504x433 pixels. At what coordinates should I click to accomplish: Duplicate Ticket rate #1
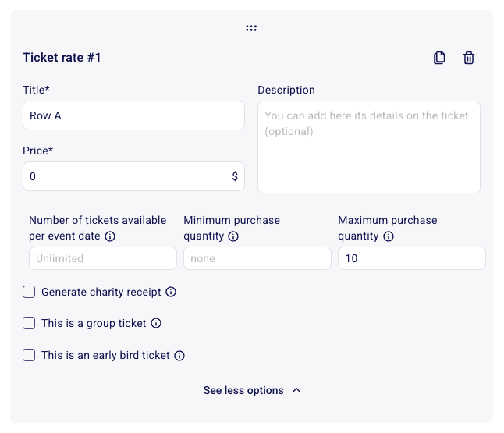coord(439,58)
